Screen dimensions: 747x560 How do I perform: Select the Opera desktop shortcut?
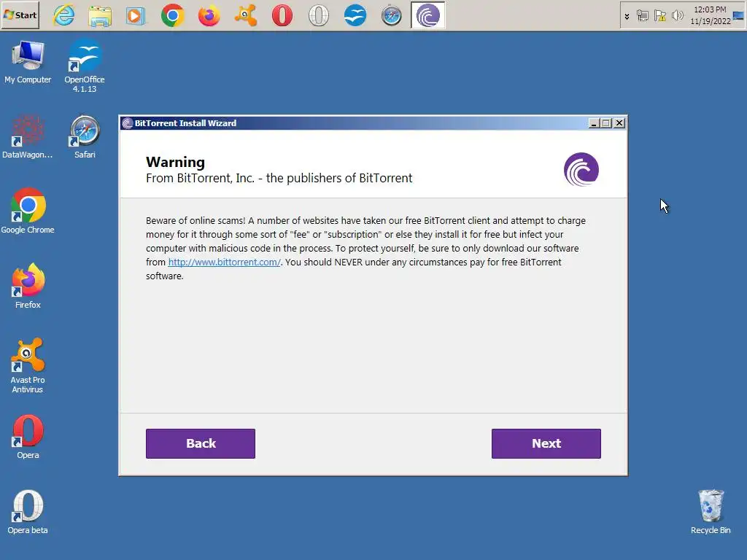click(x=28, y=437)
